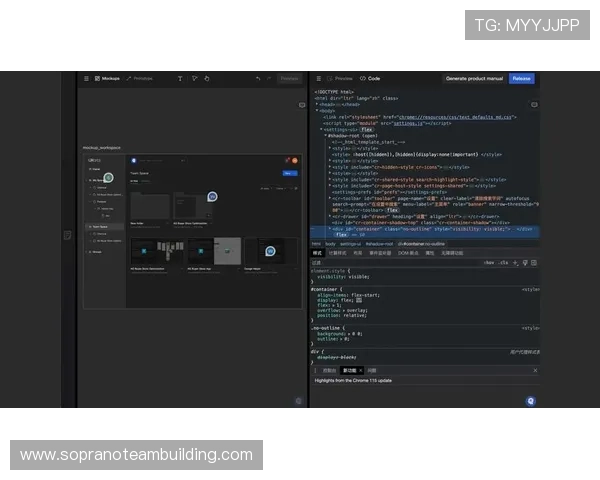This screenshot has width=600, height=480.
Task: Open the comment icon in the mockup pane
Action: tap(302, 104)
